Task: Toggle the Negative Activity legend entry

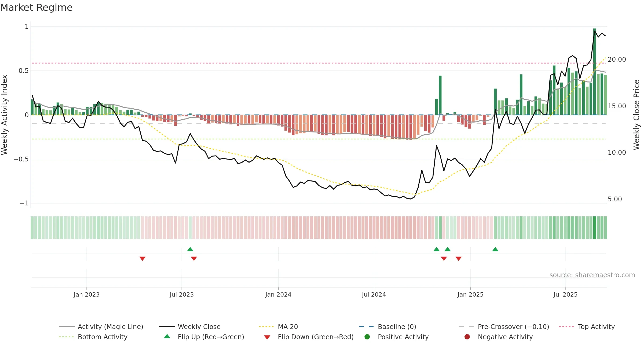Action: pyautogui.click(x=498, y=337)
